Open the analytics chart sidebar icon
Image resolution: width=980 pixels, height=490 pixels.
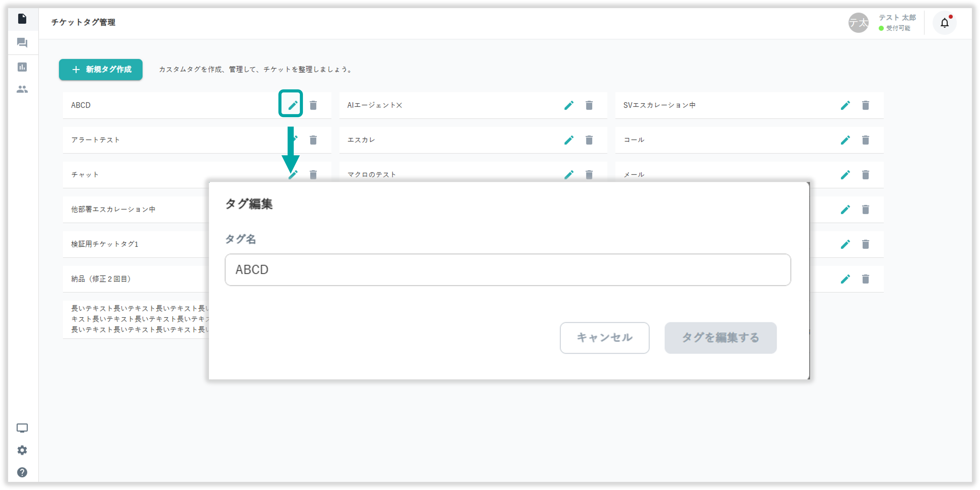click(22, 67)
